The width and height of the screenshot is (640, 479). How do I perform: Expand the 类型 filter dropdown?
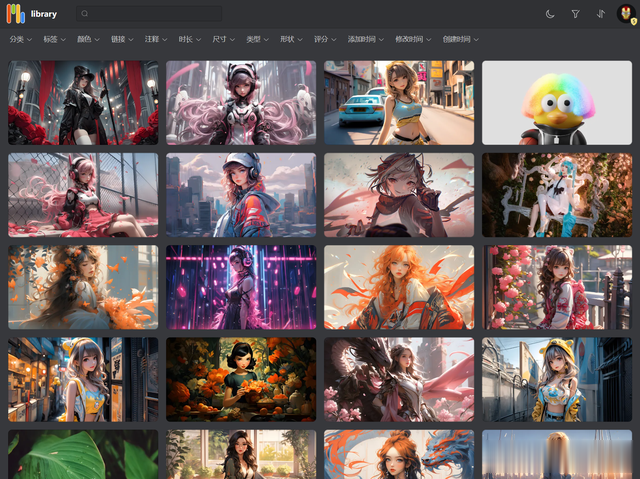tap(258, 39)
